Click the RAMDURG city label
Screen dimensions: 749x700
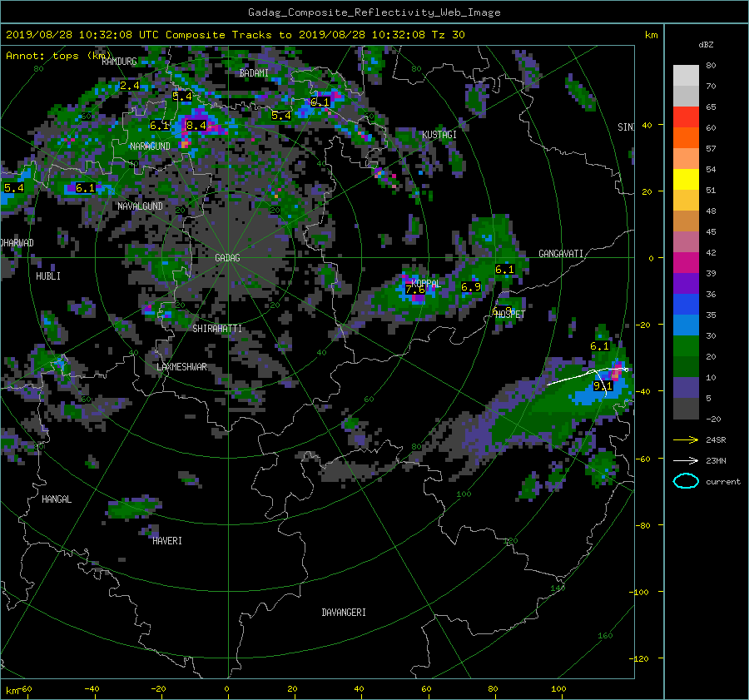tap(119, 62)
